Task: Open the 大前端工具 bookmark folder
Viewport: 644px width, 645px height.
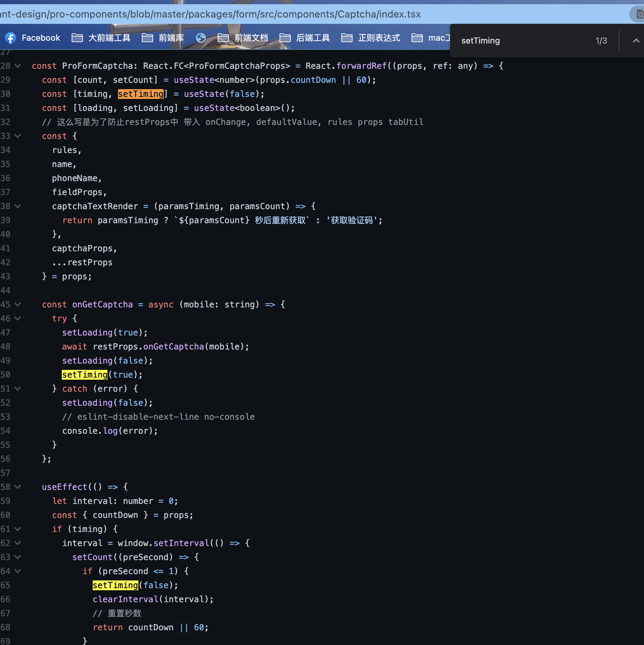Action: click(101, 38)
